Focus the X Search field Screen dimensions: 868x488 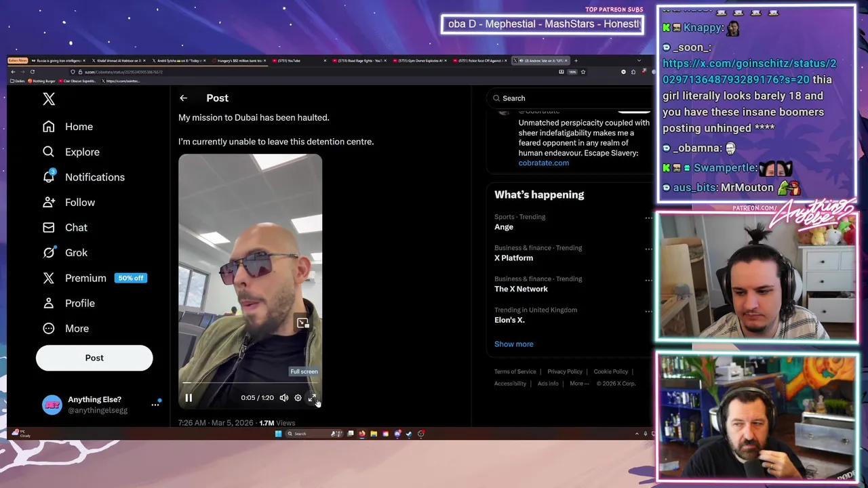coord(570,98)
